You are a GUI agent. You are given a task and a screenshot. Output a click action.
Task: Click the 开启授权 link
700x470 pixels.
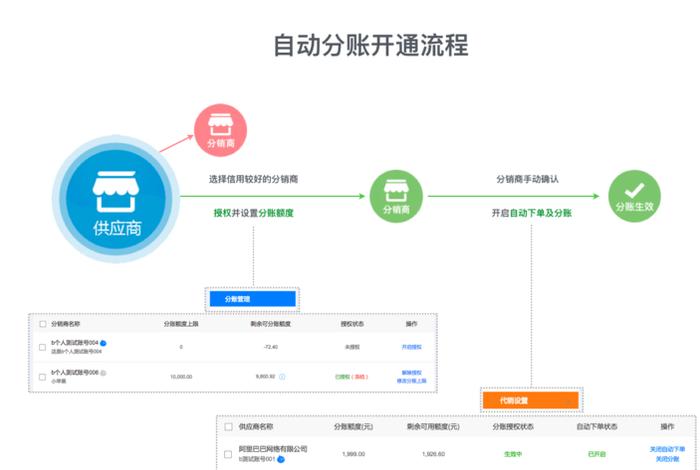pos(412,347)
